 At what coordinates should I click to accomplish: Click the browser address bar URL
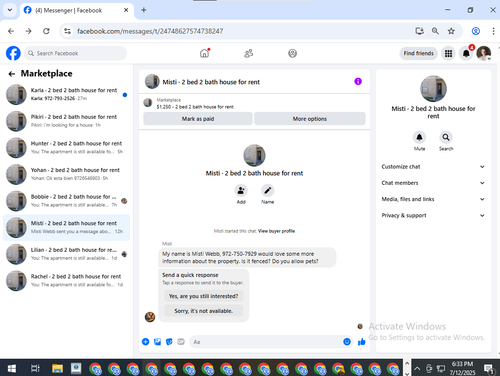point(150,31)
